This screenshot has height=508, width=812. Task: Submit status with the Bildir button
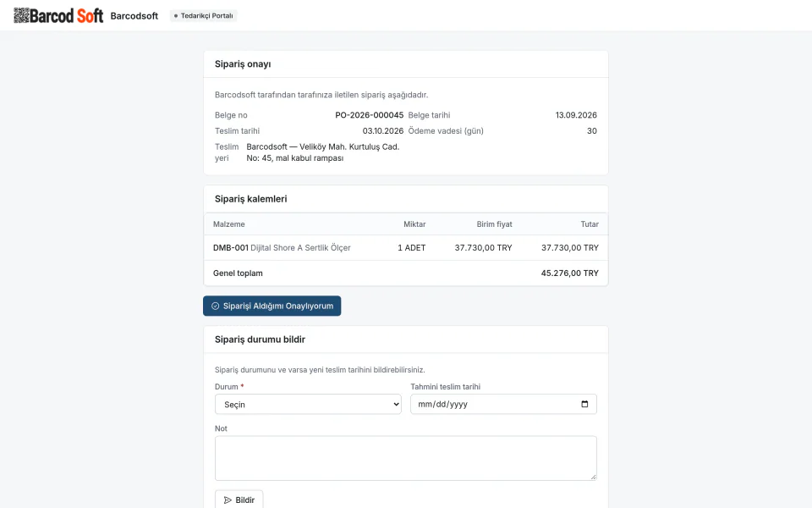tap(239, 500)
